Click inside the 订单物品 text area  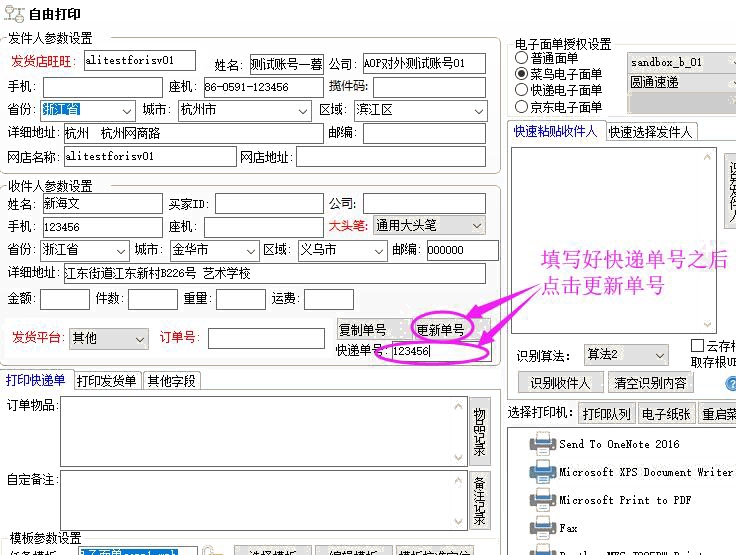[x=257, y=432]
